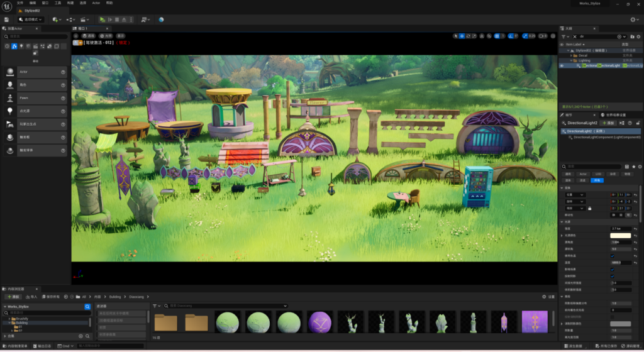Click the purple emblem texture thumbnail in Content Browser
The height and width of the screenshot is (352, 644).
click(535, 321)
